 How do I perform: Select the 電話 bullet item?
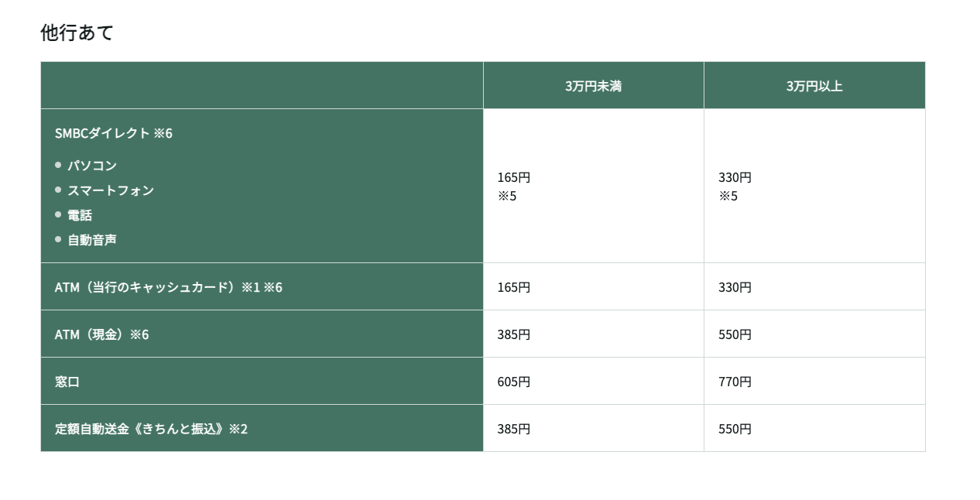tap(80, 215)
